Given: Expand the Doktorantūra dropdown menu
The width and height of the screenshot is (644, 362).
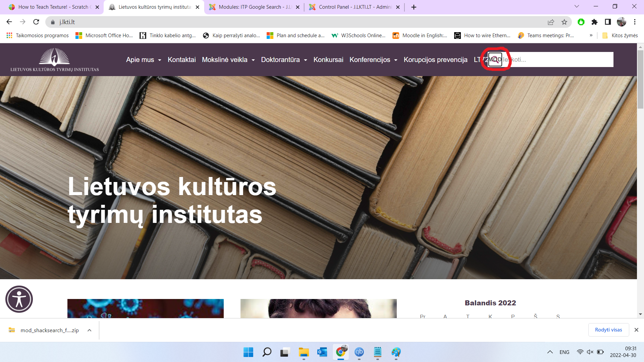Looking at the screenshot, I should point(284,60).
